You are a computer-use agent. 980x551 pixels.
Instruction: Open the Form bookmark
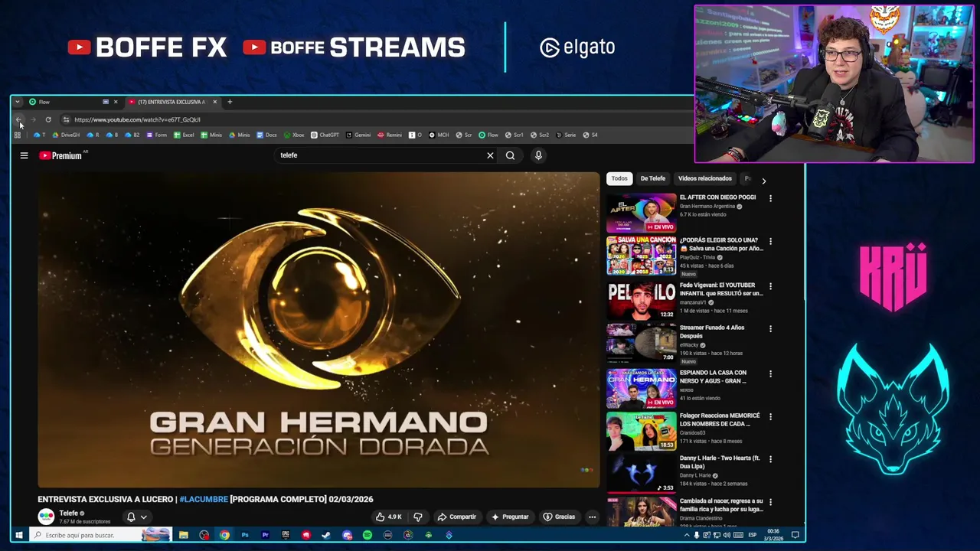pyautogui.click(x=156, y=135)
